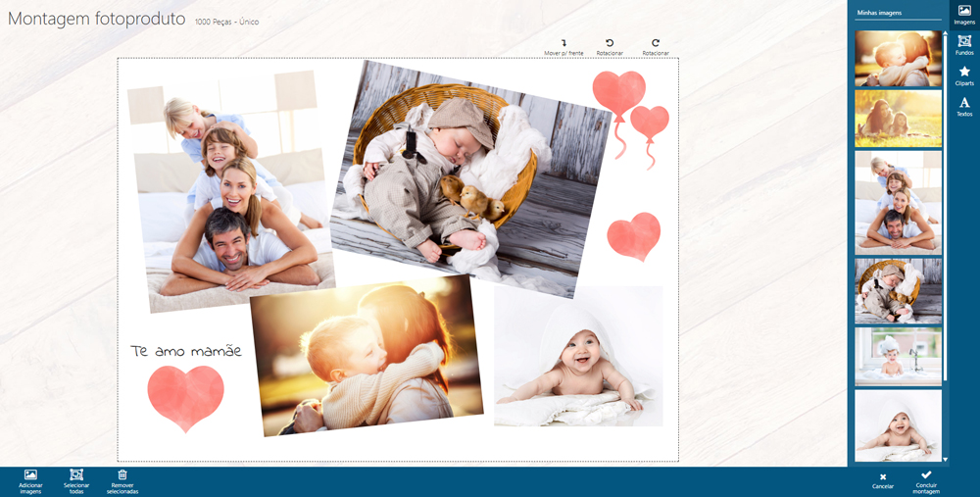Click 'Adicionar imagens' icon
The image size is (980, 497).
point(30,475)
